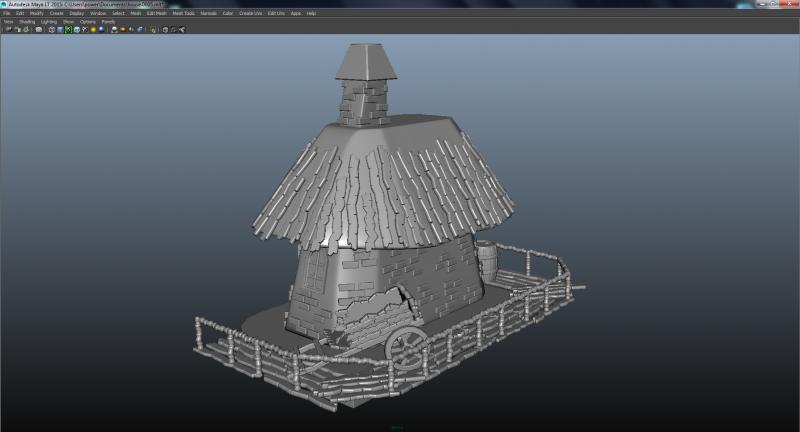Select the brick chimney on the roof
The image size is (800, 432).
click(x=365, y=102)
